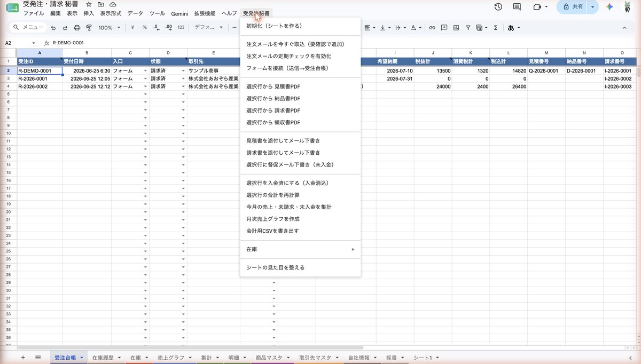Screen dimensions: 641x364
Task: Select cell R-2026-0001 in column A
Action: [x=40, y=78]
